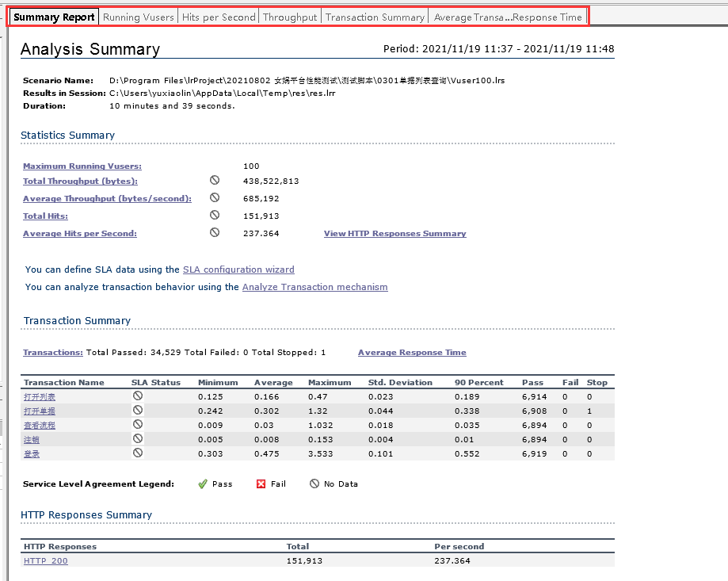Click the SLA status icon for 打开列表 row

138,396
